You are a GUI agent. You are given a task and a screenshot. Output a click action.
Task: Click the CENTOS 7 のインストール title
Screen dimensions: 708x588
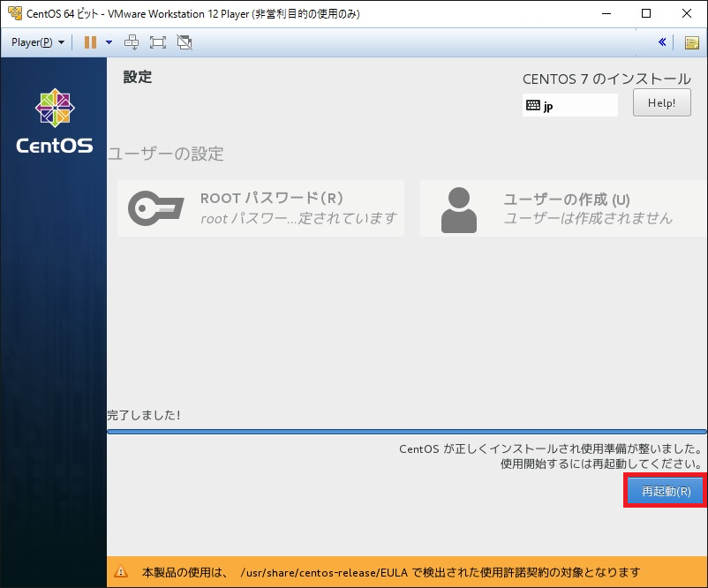[606, 79]
